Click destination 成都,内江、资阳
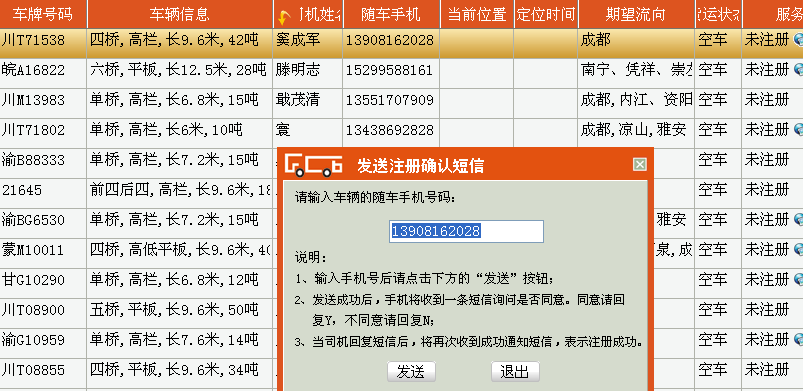Screen dimensions: 803x391 [637, 100]
